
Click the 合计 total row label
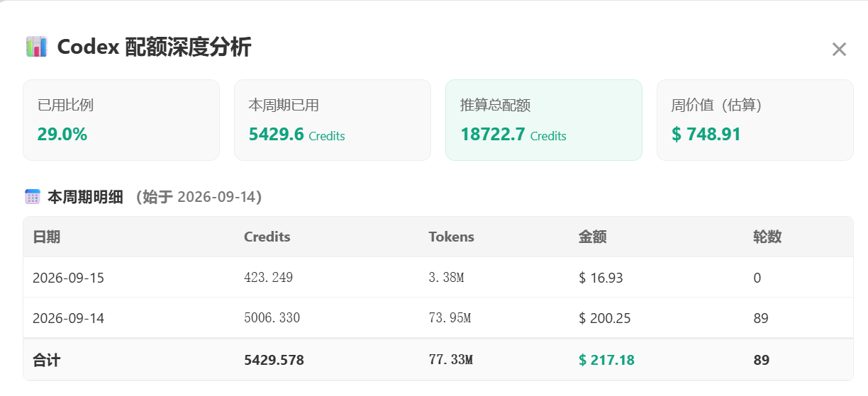(46, 360)
